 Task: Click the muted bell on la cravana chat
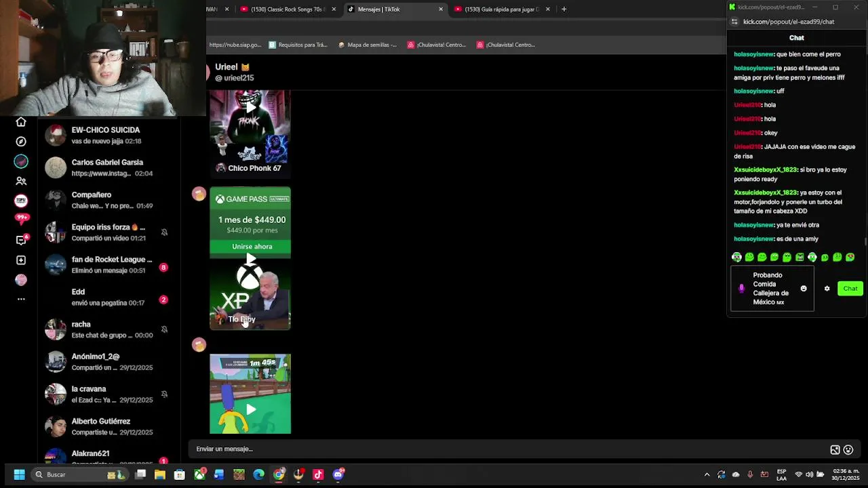pos(164,394)
